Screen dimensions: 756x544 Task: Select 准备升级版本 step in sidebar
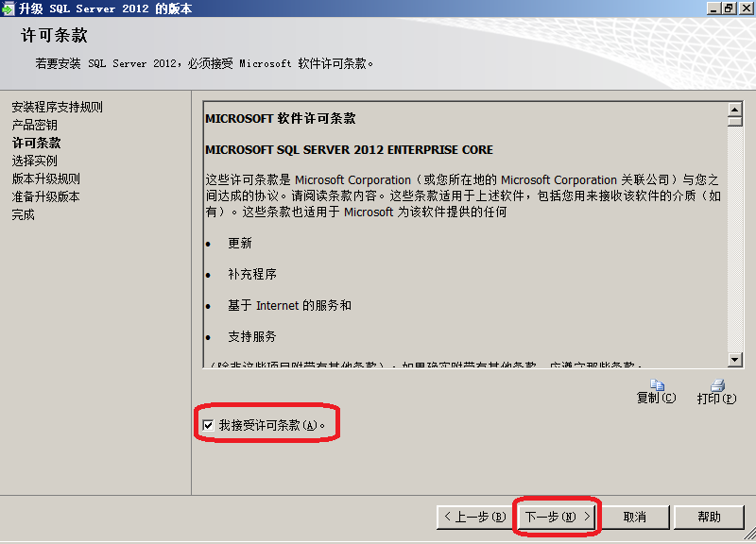coord(45,196)
